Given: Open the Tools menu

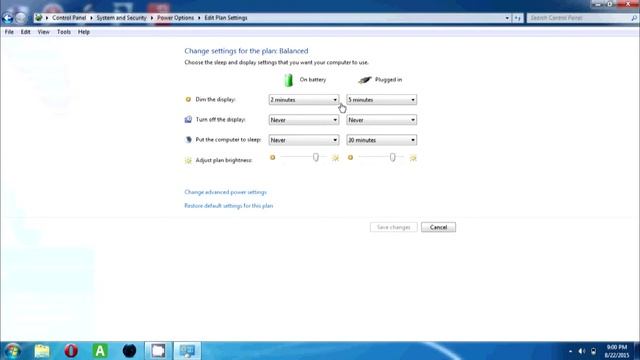Looking at the screenshot, I should pos(64,32).
